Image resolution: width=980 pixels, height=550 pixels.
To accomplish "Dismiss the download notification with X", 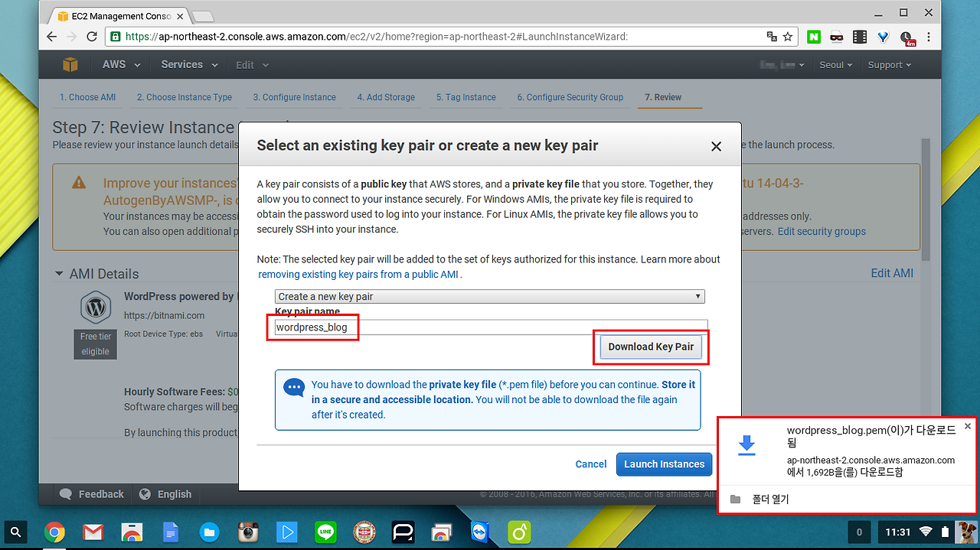I will [968, 426].
